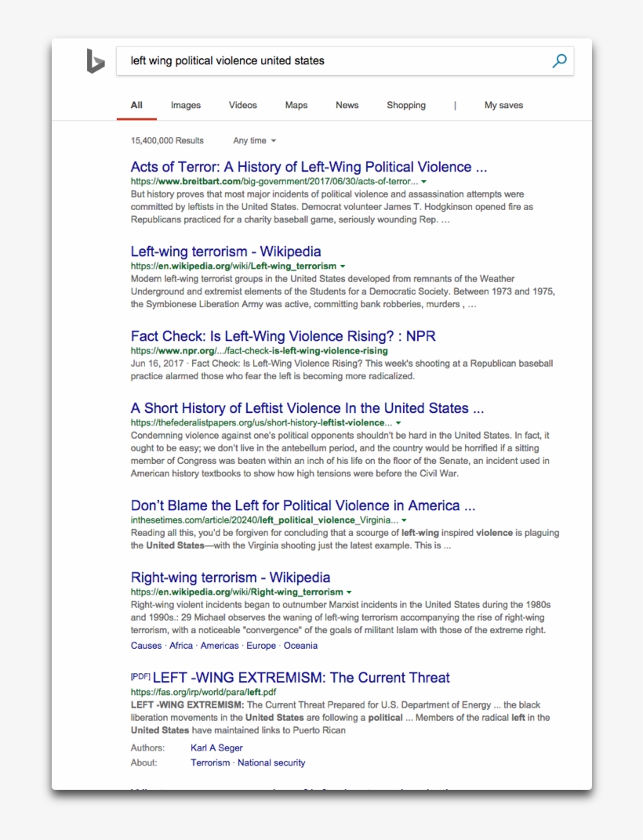Expand thefederalistpapers.org URL dropdown arrow

click(x=398, y=422)
